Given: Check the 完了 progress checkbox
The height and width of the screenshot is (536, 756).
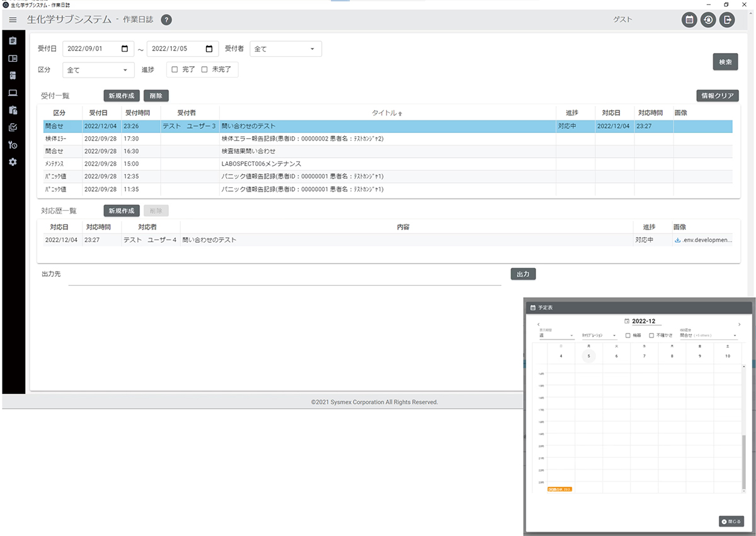Looking at the screenshot, I should (x=175, y=70).
